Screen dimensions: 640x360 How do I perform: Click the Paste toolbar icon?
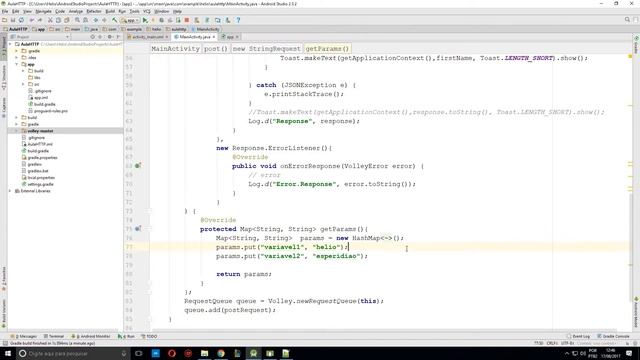pyautogui.click(x=67, y=20)
